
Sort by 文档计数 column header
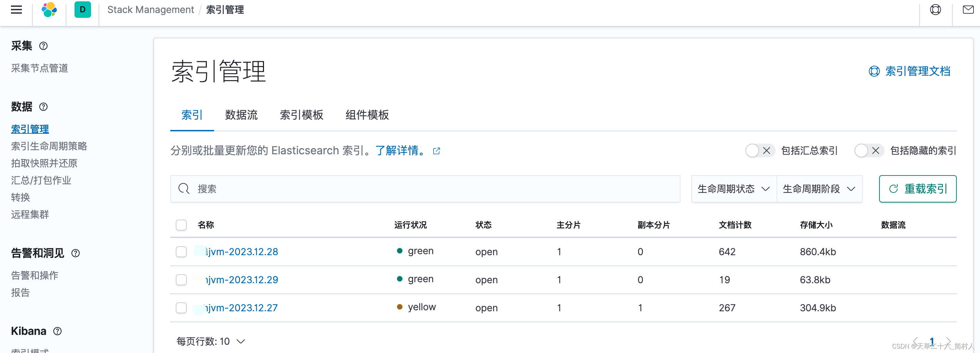click(x=735, y=225)
